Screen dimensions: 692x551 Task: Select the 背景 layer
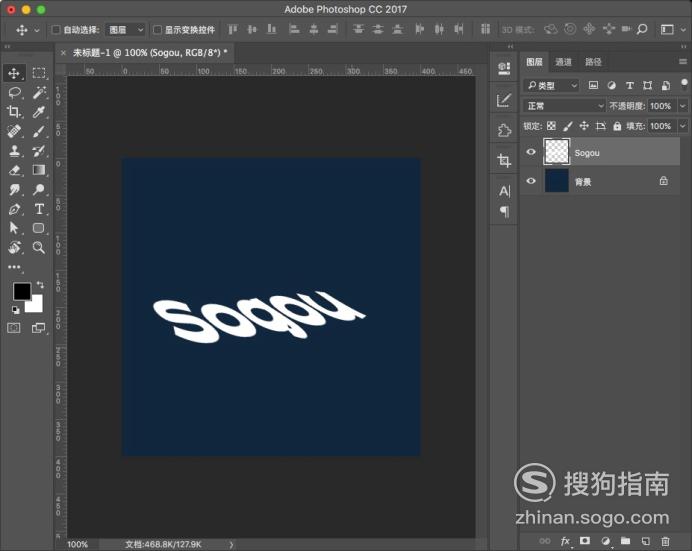point(600,181)
